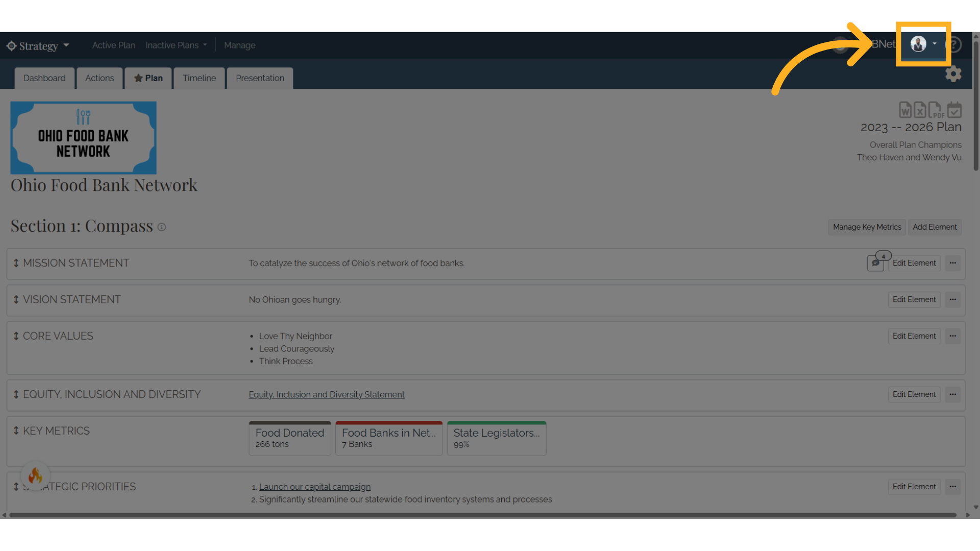
Task: Grab the Core Values reorder handle
Action: (x=16, y=336)
